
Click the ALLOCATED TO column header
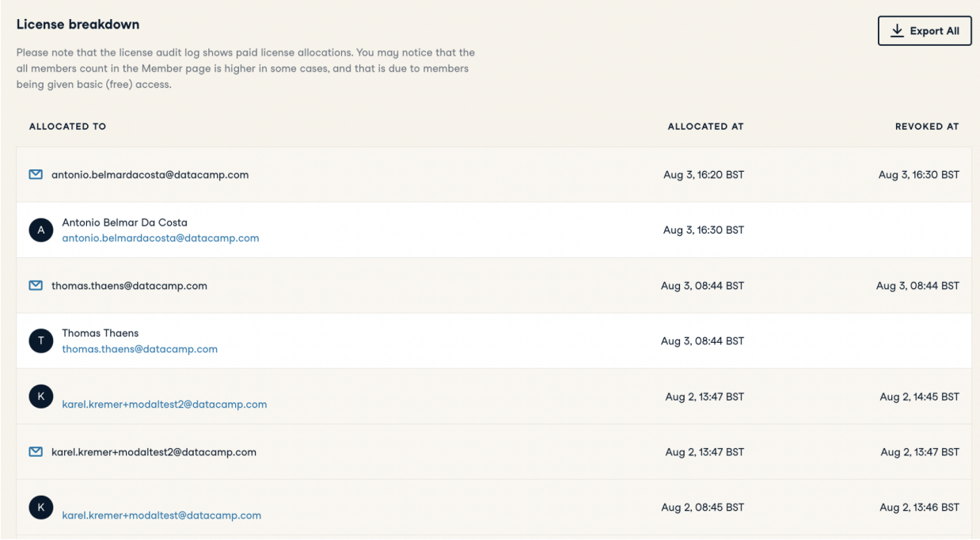tap(67, 127)
